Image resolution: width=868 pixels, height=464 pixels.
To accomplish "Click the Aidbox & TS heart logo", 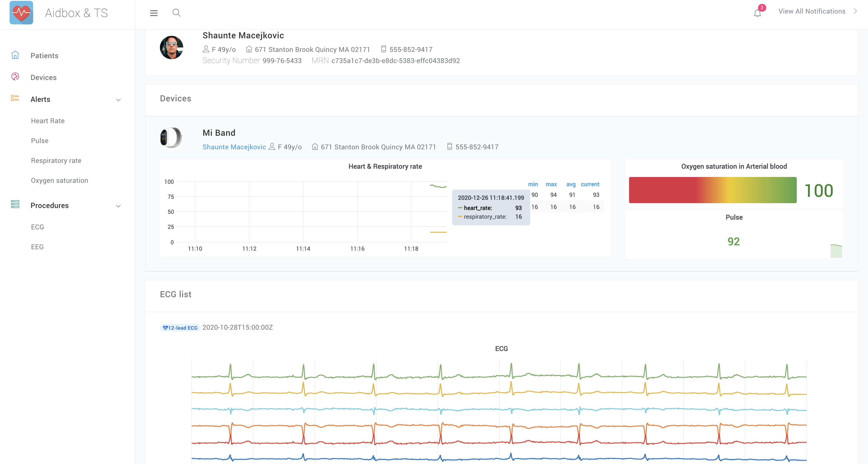I will point(21,13).
